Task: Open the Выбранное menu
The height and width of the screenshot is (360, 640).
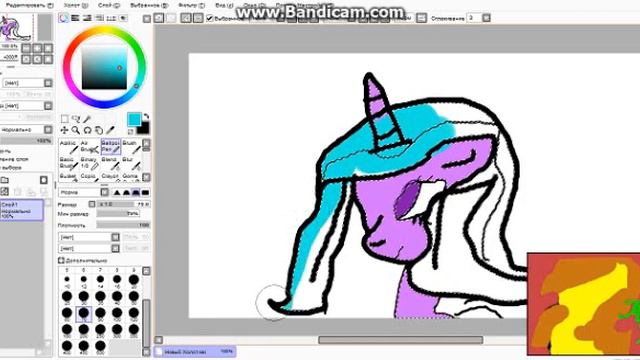Action: (149, 5)
